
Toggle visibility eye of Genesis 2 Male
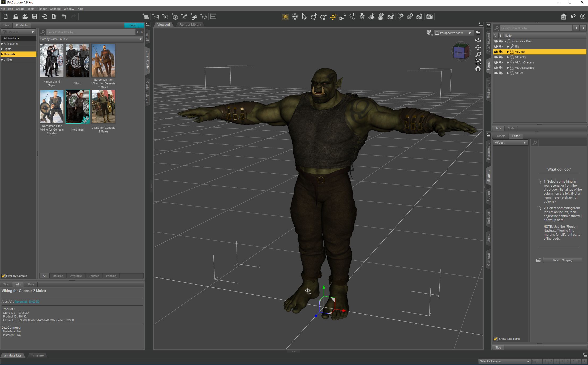tap(496, 41)
